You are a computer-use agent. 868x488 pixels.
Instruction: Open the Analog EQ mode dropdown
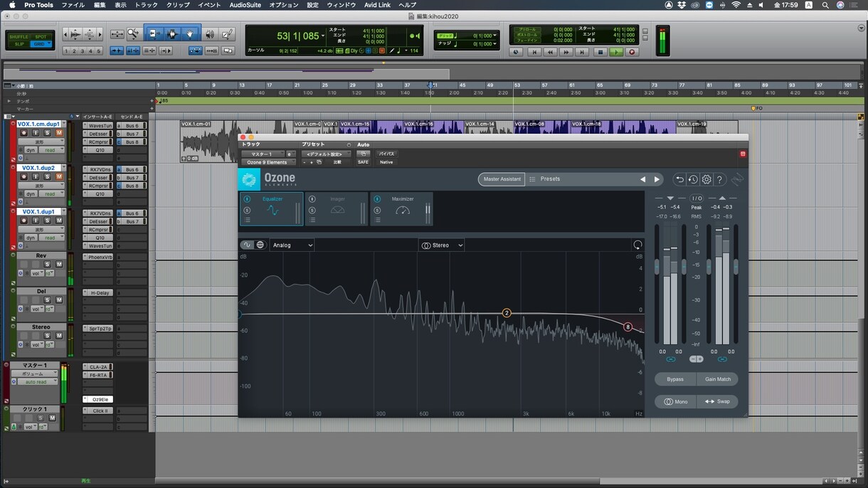tap(292, 245)
